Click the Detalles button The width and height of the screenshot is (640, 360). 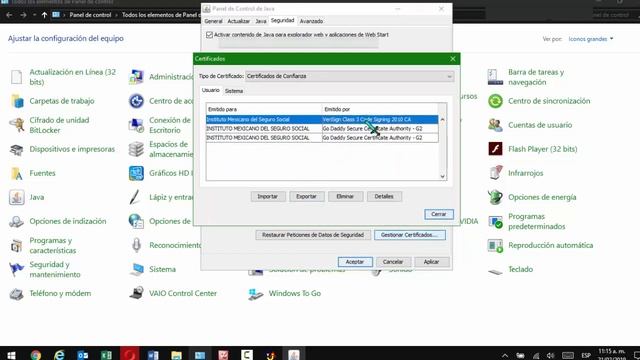coord(384,197)
